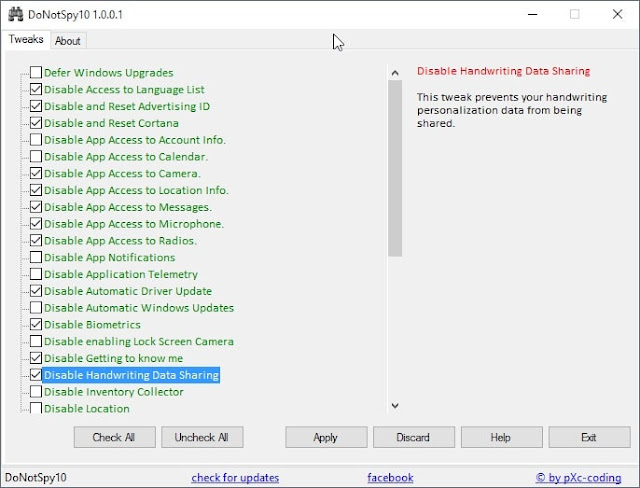The image size is (640, 488).
Task: Minimize the DoNotSpy10 window
Action: [532, 14]
